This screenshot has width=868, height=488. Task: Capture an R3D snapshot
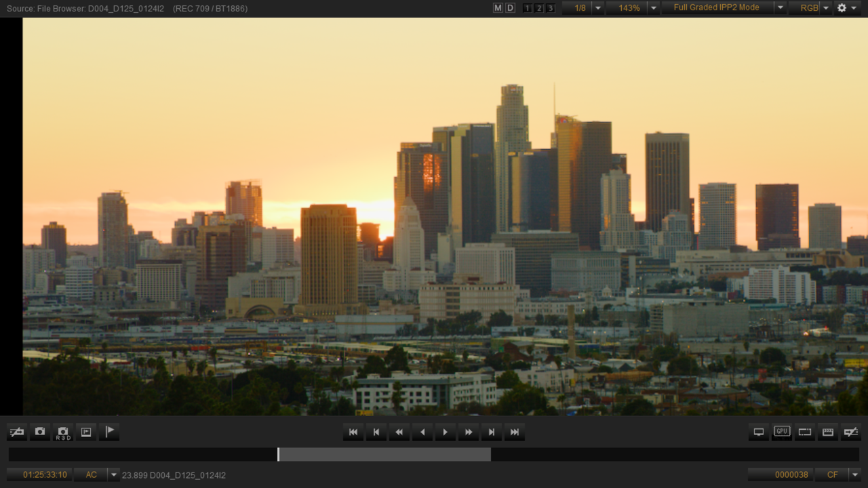click(x=62, y=432)
